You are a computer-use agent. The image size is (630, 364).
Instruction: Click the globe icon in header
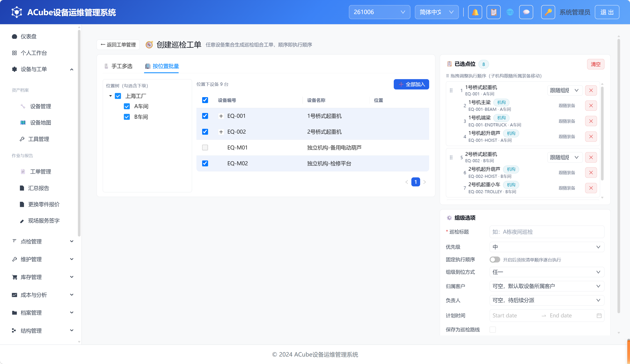click(x=510, y=12)
